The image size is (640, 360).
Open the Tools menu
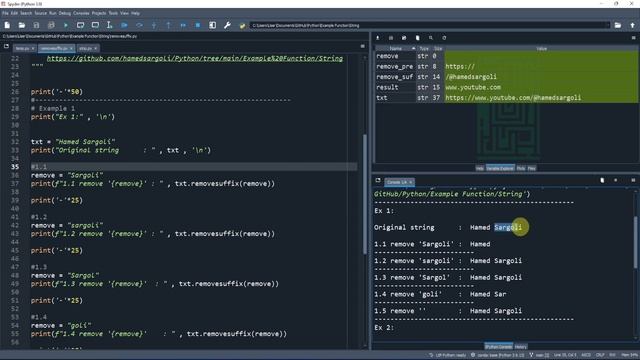click(113, 13)
